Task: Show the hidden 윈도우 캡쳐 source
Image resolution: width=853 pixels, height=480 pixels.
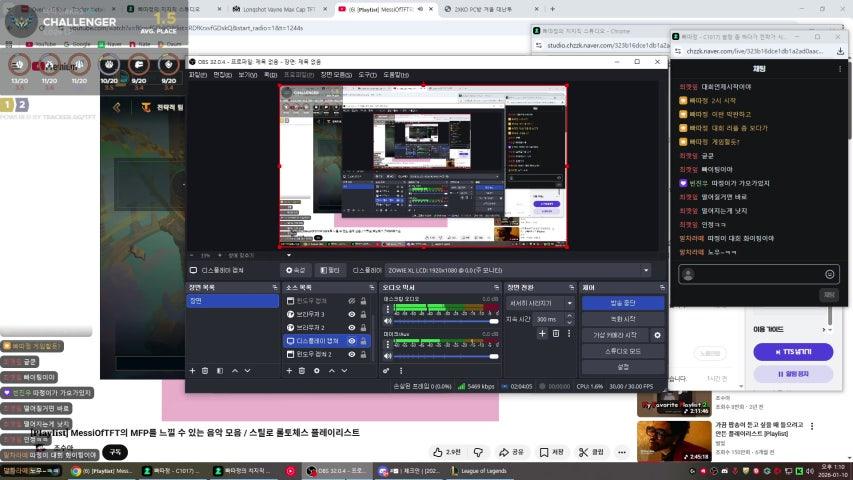Action: pos(351,301)
